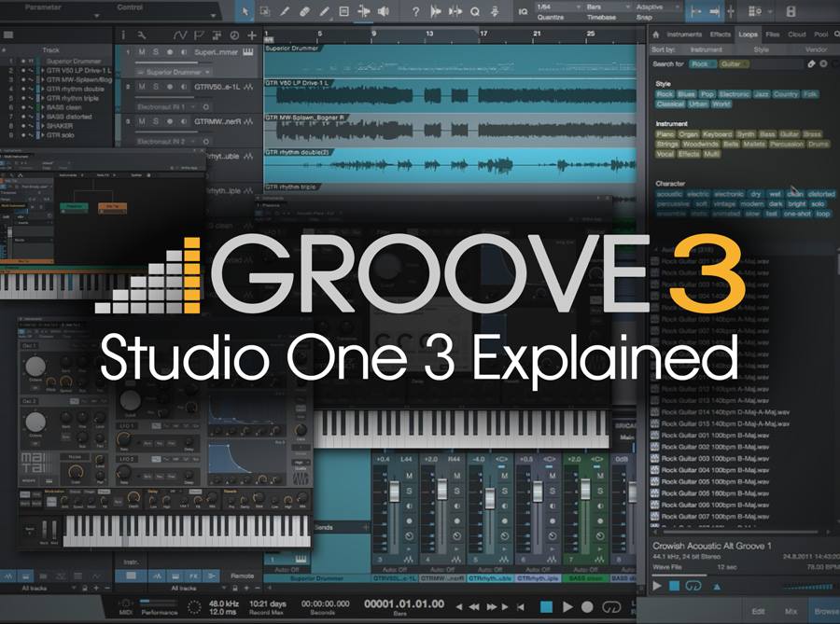840x624 pixels.
Task: Switch to Cloud tab in browser
Action: pyautogui.click(x=797, y=35)
